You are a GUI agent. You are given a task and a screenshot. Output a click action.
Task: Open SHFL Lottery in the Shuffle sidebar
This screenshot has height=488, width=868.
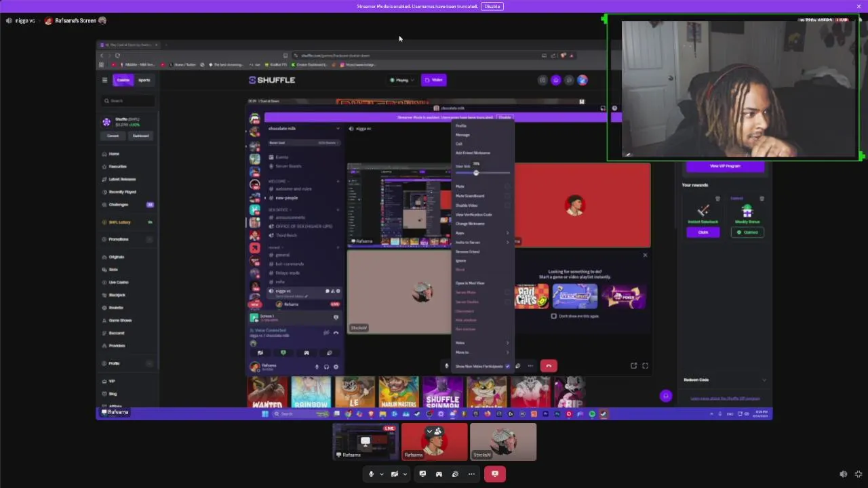[x=127, y=222]
